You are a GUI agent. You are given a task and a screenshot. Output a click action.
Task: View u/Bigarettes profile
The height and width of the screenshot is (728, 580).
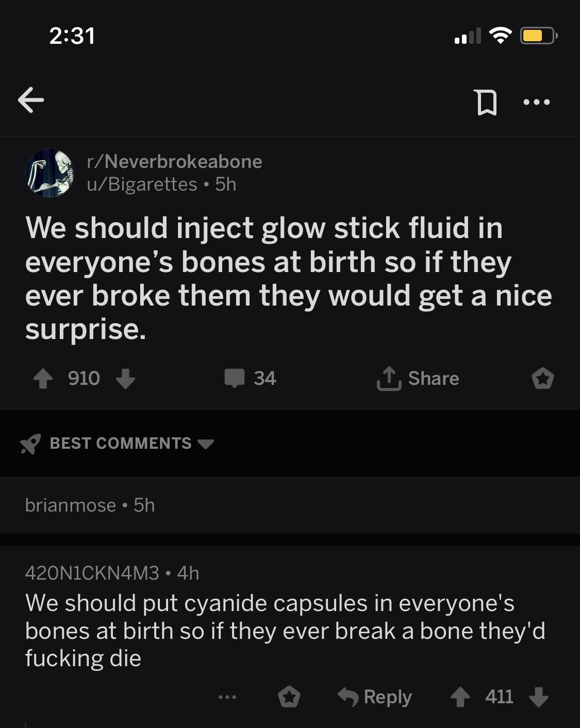click(142, 184)
